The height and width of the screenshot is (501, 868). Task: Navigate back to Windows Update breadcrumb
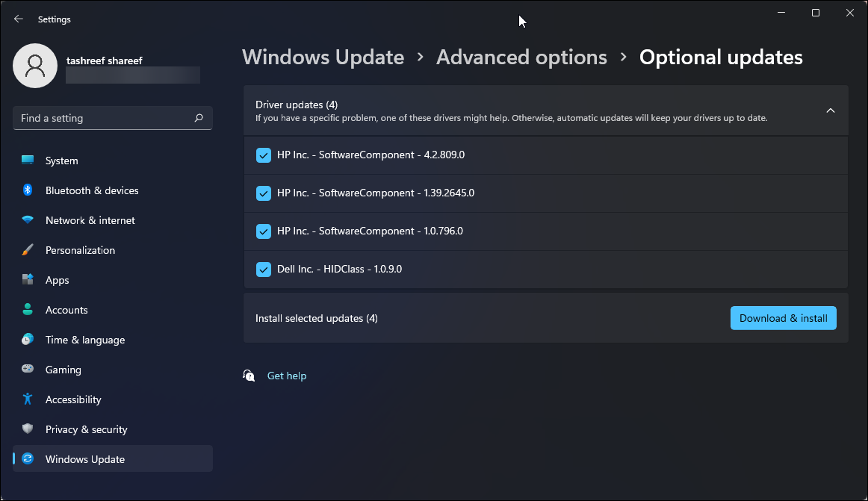323,57
